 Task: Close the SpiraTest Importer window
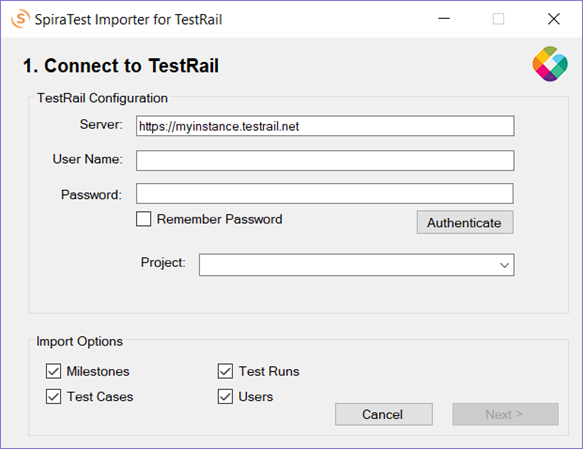coord(554,19)
